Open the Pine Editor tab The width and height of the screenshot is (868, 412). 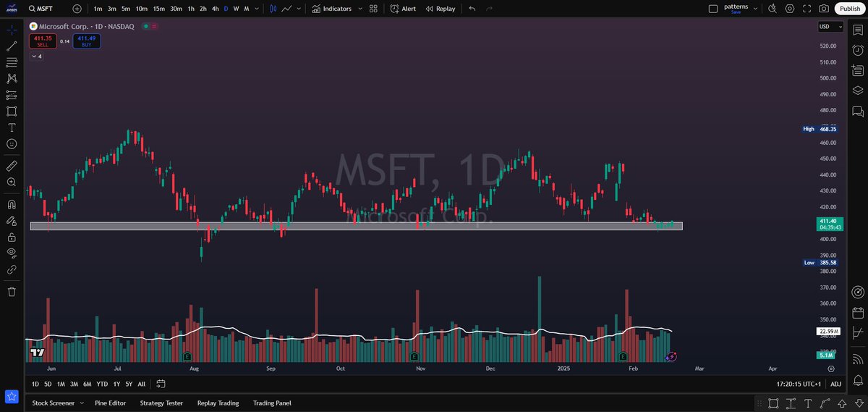[x=110, y=403]
